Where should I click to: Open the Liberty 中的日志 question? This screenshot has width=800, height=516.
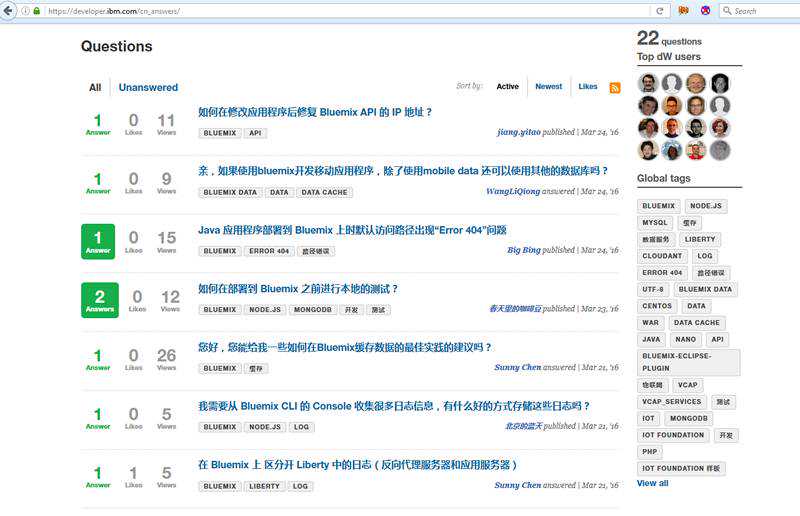click(358, 465)
